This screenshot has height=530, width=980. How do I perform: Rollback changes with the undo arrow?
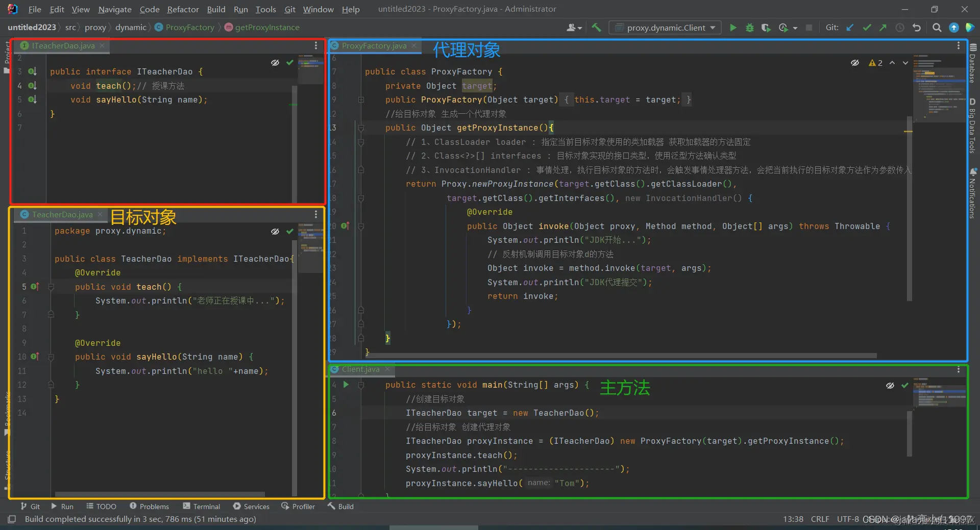[917, 28]
